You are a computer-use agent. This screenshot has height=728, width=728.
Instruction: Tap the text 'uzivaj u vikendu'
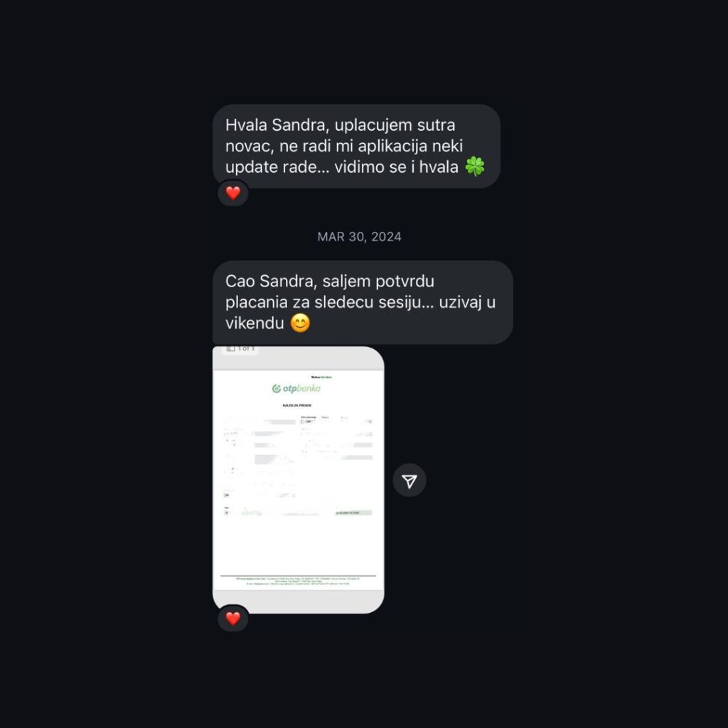point(360,313)
